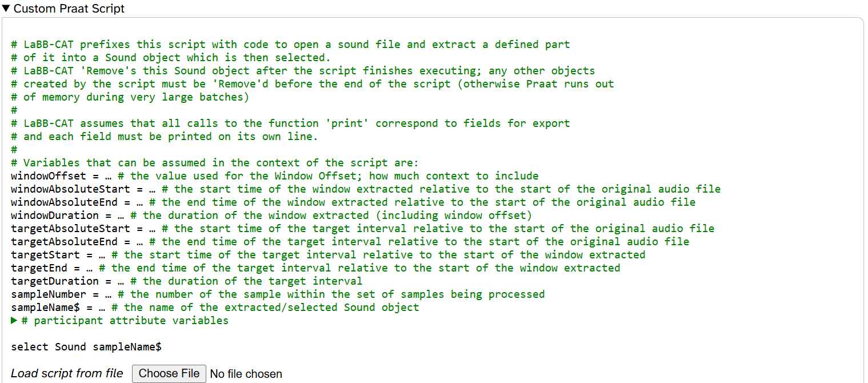Click the targetAbsoluteEnd variable line
The image size is (868, 383).
tap(350, 242)
